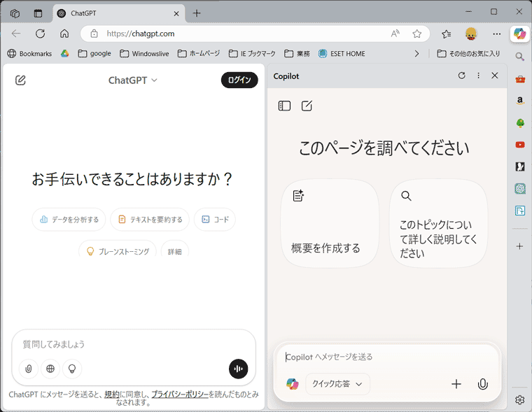Viewport: 532px width, 412px height.
Task: Select the コード suggestion chip
Action: 215,220
